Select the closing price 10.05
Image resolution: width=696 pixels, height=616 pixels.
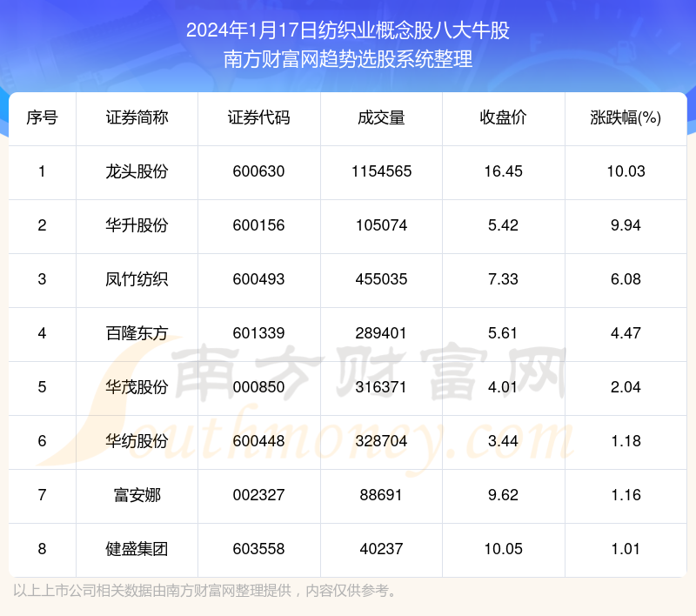coord(503,549)
